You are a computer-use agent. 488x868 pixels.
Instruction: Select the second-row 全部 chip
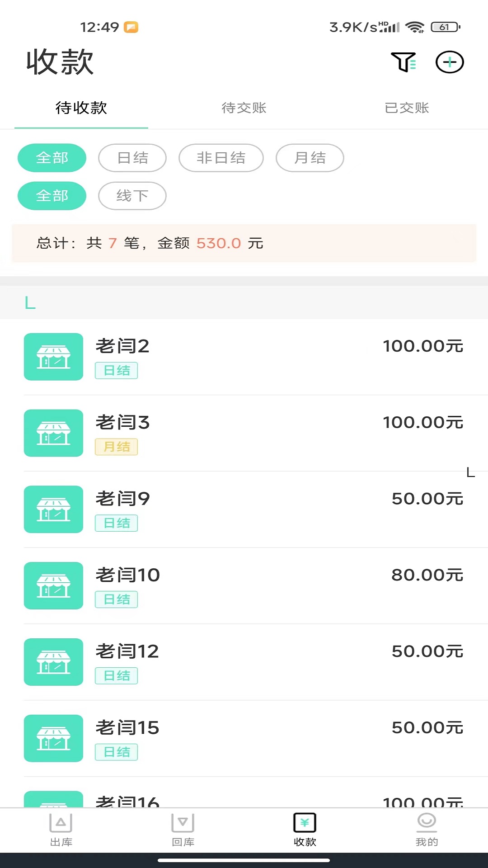click(x=52, y=196)
